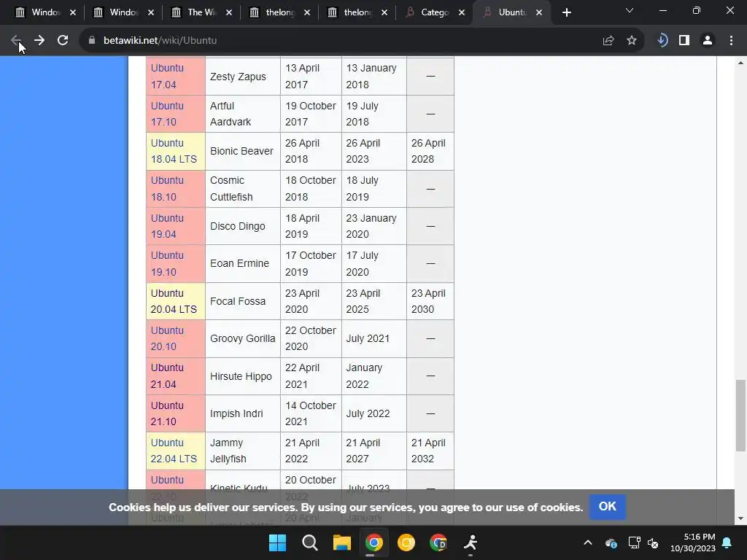This screenshot has height=560, width=747.
Task: Open the Ubuntu 17.04 link
Action: coord(167,76)
